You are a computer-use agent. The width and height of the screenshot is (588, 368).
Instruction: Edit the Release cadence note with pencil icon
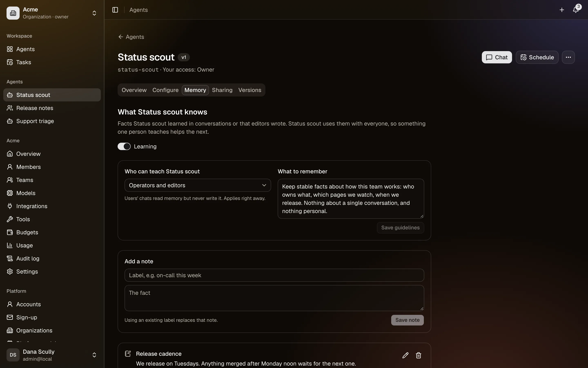tap(405, 355)
